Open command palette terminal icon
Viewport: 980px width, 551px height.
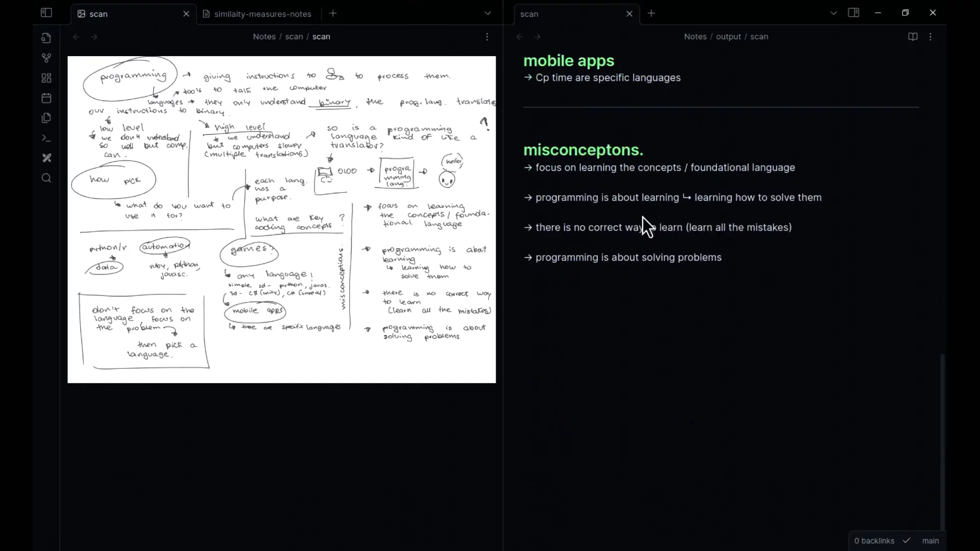[46, 138]
